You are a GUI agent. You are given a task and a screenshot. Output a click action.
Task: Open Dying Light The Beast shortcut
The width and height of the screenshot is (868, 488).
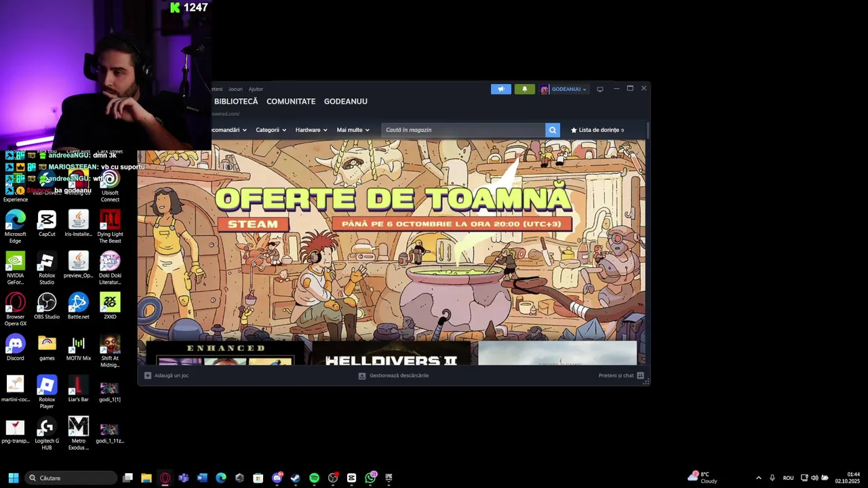pyautogui.click(x=110, y=227)
